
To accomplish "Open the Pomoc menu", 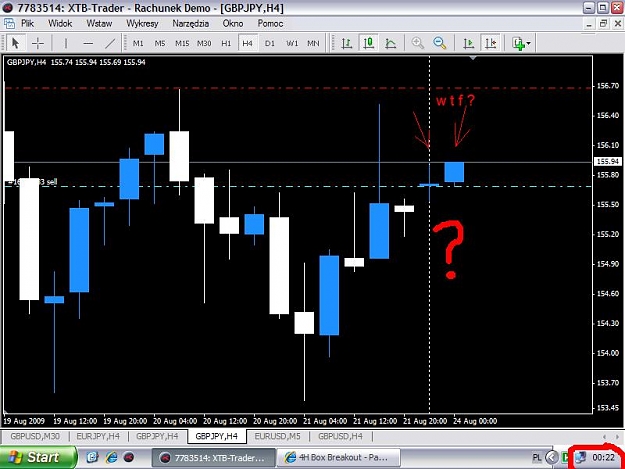I will click(270, 24).
